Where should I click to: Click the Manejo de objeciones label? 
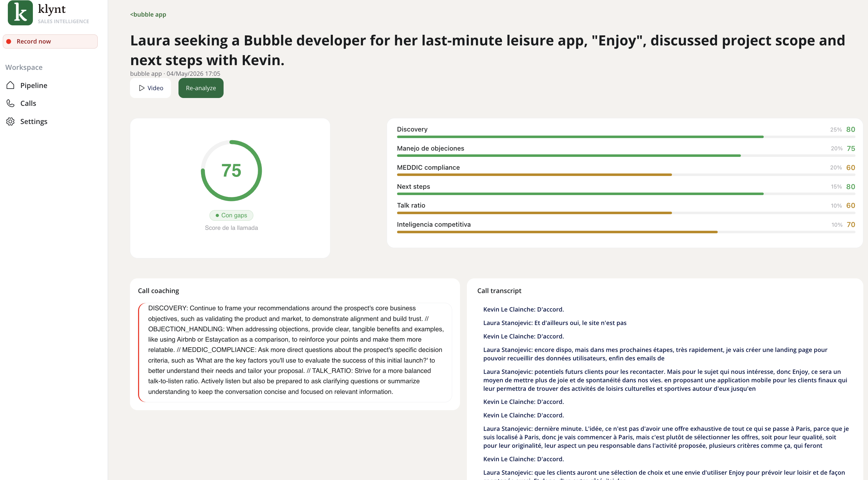click(430, 148)
